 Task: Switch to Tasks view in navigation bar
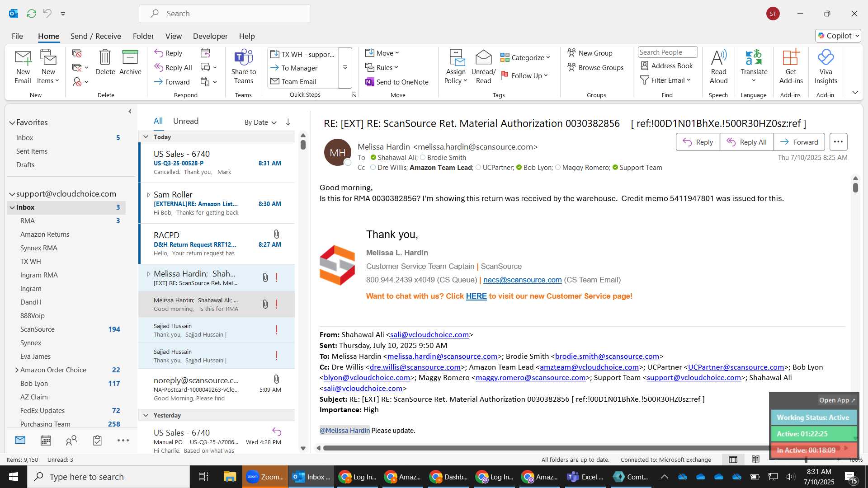coord(97,440)
